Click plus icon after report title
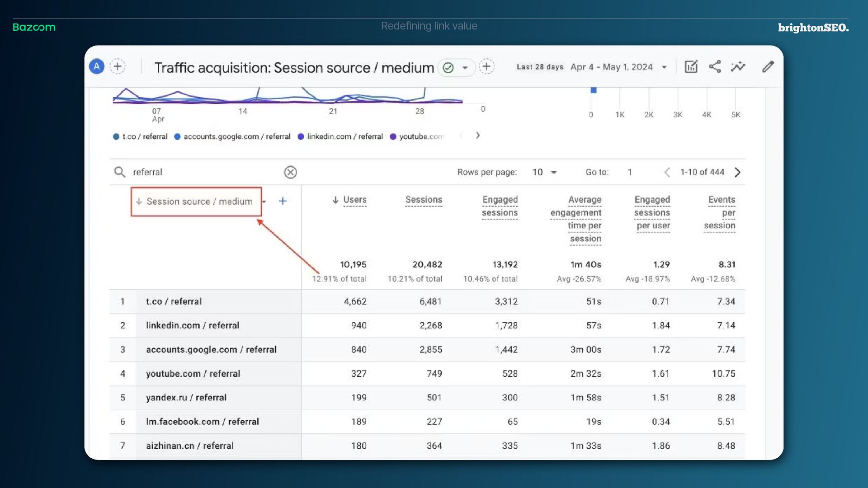 click(486, 67)
